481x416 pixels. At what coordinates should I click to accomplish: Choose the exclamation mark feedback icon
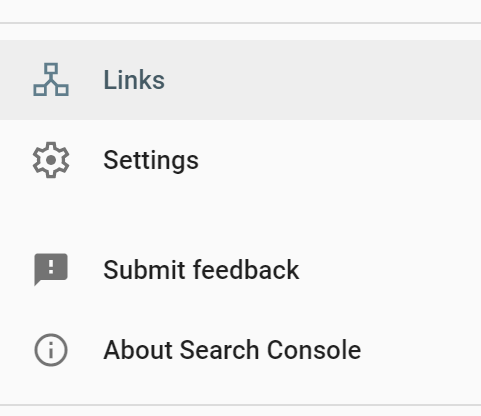[x=51, y=269]
